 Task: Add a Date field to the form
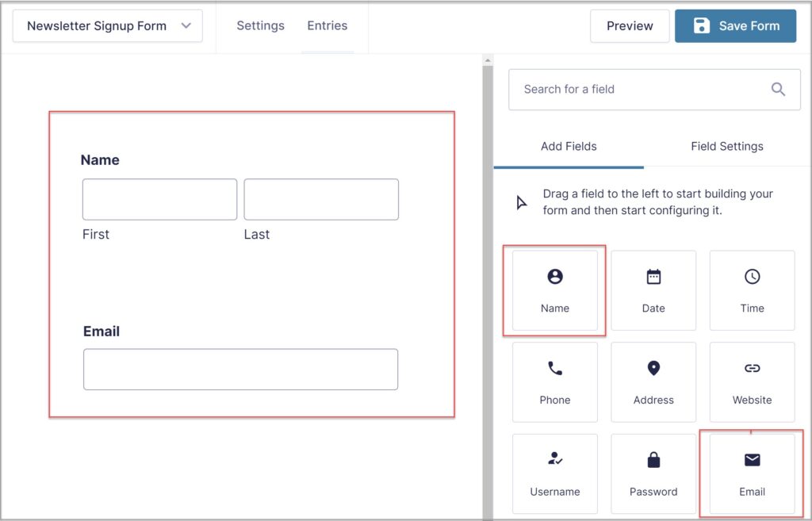point(653,289)
